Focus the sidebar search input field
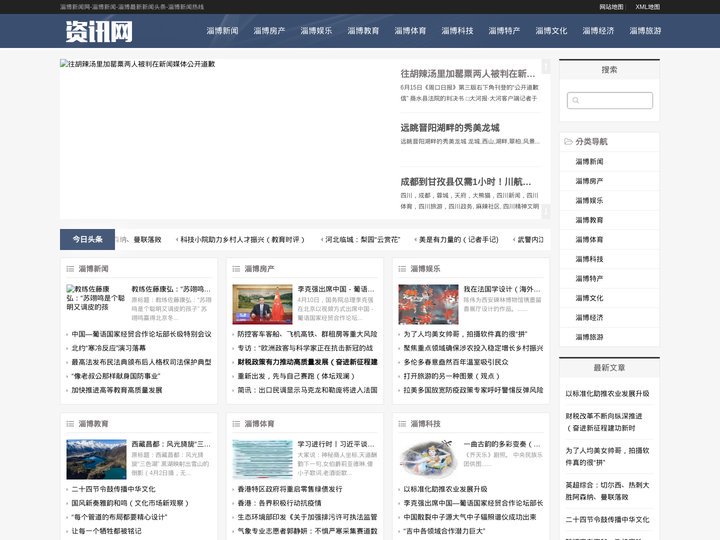 [x=610, y=101]
